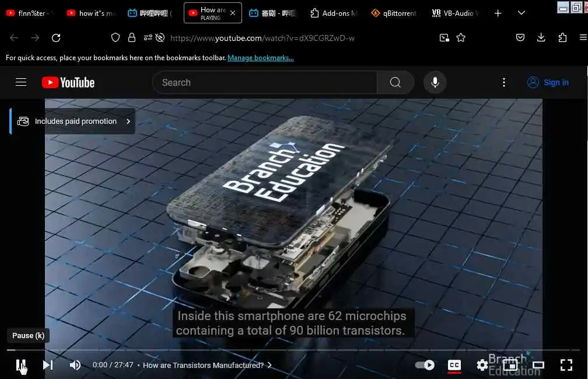
Task: Enter full screen mode
Action: click(x=566, y=365)
